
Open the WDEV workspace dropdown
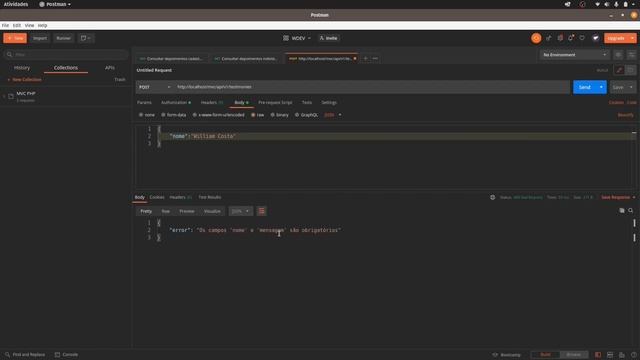point(301,38)
